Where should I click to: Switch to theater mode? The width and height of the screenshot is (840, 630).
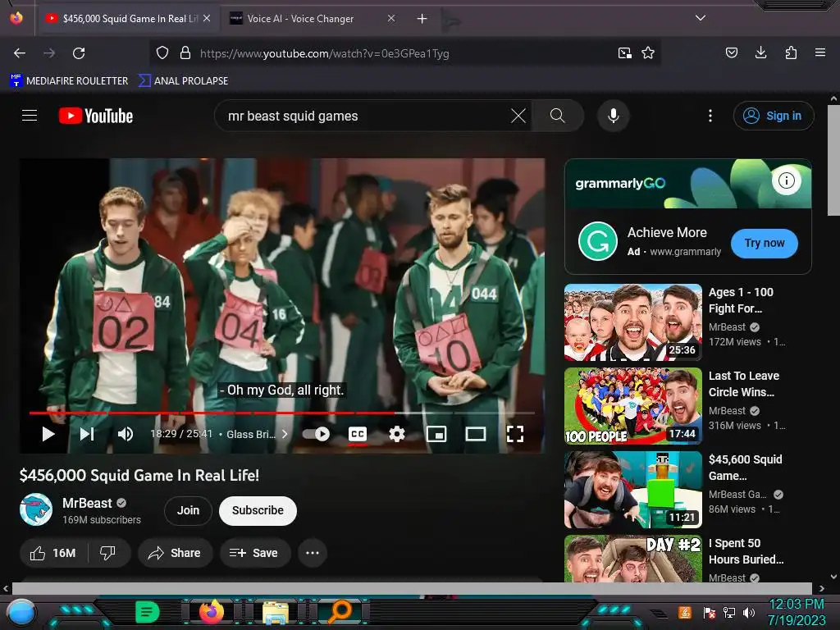click(476, 434)
